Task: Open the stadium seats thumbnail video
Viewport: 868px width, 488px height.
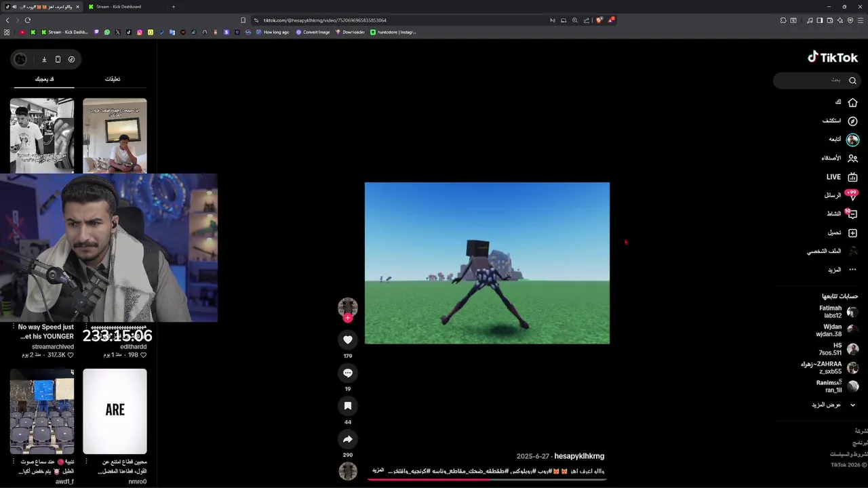Action: click(x=42, y=411)
